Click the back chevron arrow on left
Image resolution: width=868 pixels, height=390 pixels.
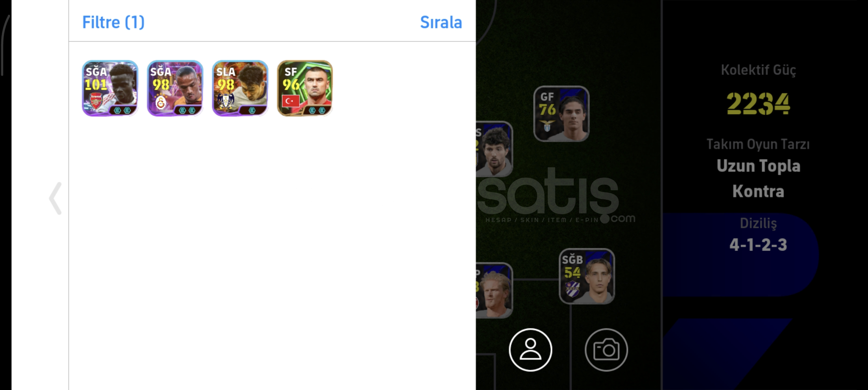(55, 198)
